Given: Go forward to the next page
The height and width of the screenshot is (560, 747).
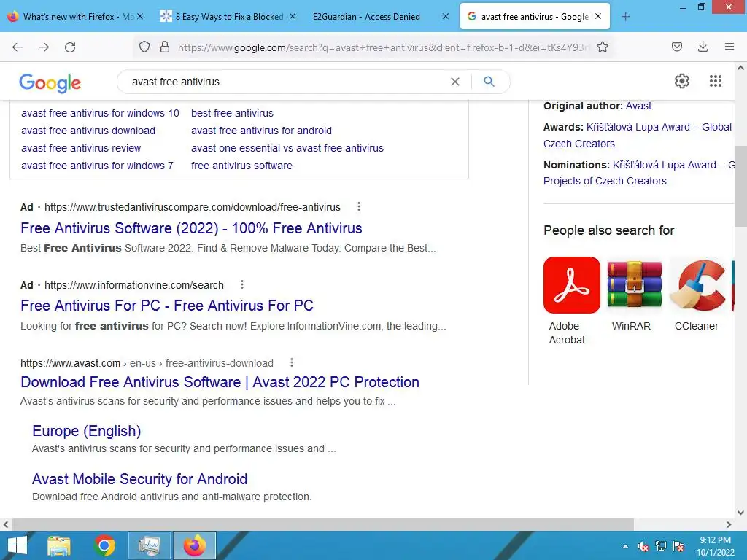Looking at the screenshot, I should [44, 47].
